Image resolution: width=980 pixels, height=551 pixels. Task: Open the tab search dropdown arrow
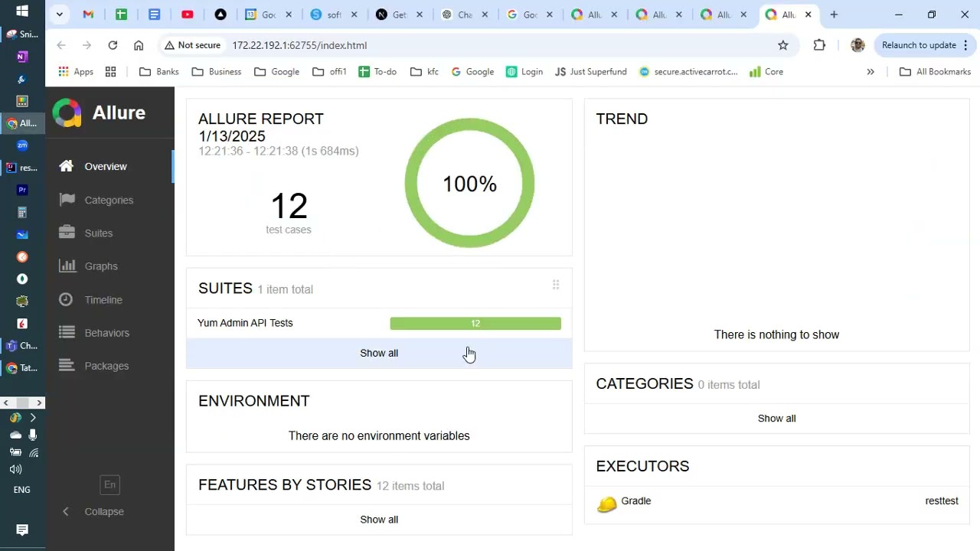(59, 15)
